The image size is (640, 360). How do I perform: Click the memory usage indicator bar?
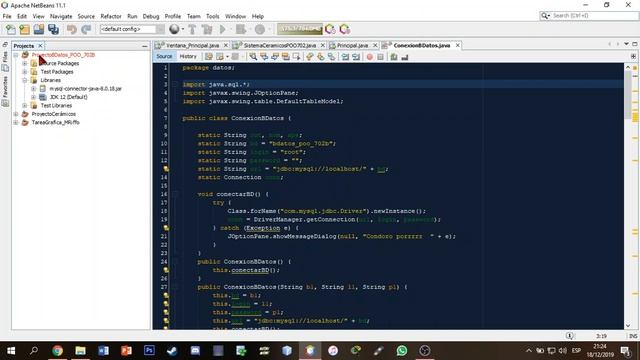(x=300, y=29)
